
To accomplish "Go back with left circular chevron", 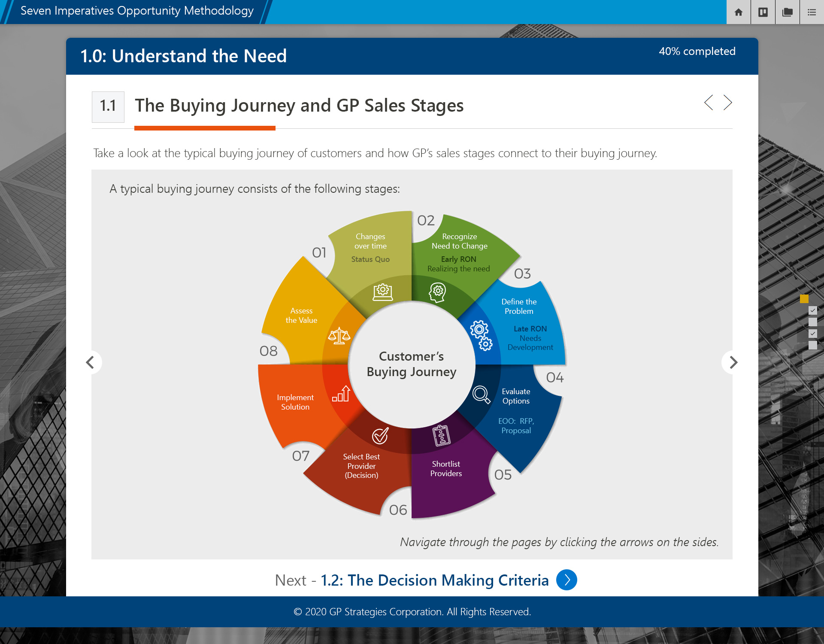I will (90, 362).
